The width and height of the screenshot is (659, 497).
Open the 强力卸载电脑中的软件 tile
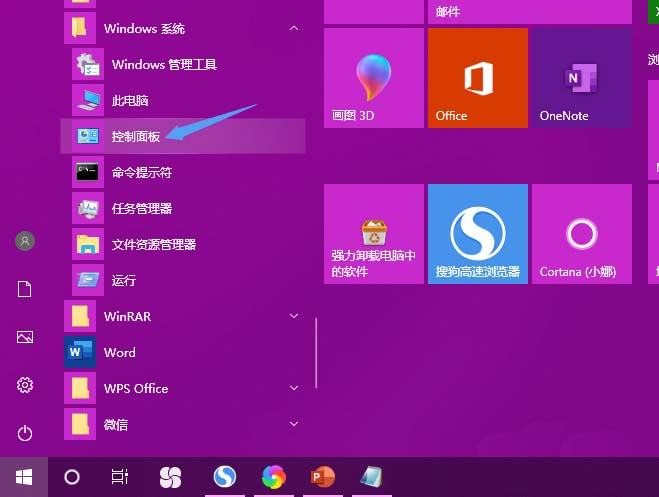374,234
